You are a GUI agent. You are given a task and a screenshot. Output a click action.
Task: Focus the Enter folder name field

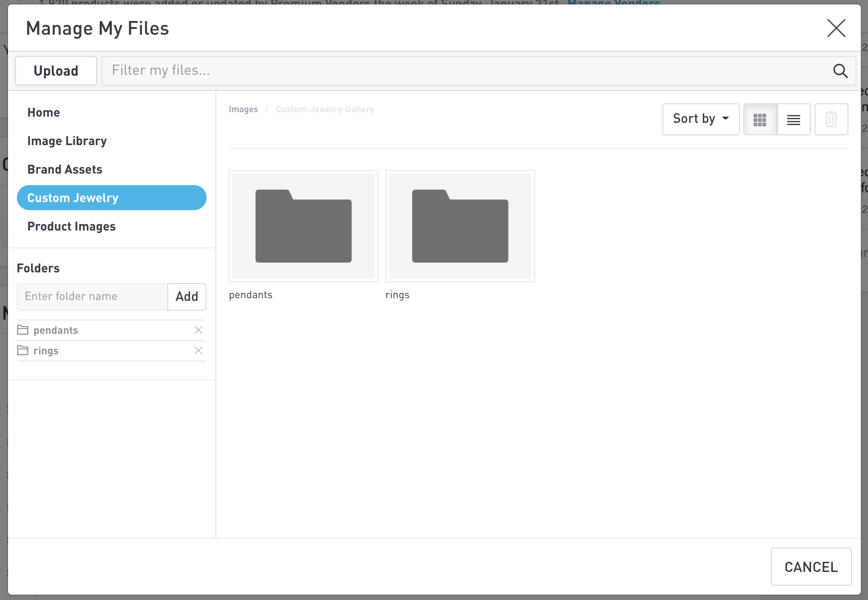point(93,296)
